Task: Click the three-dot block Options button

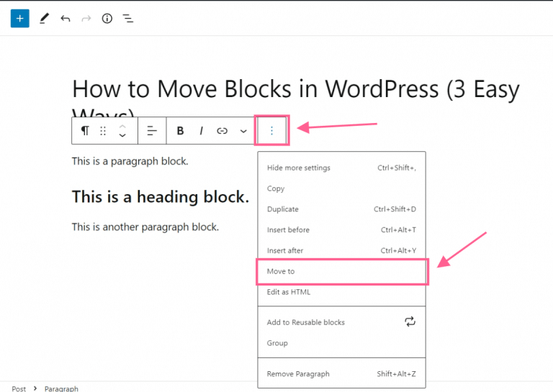Action: click(x=271, y=131)
